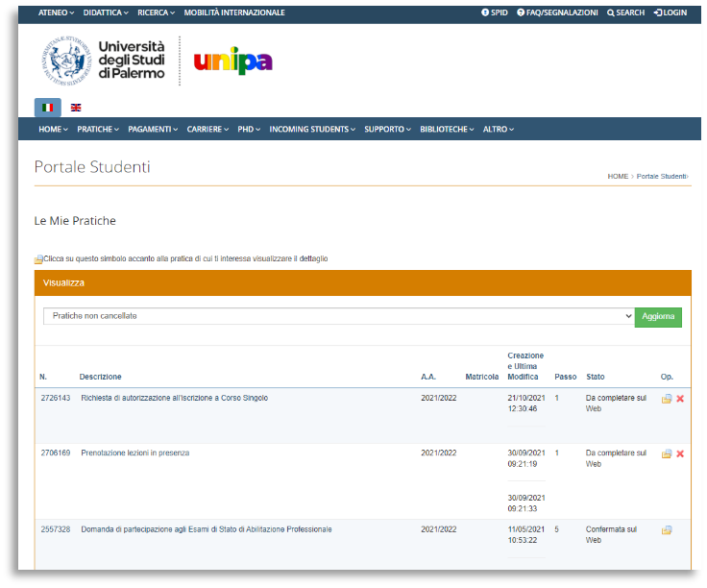Expand the Ateneo menu

[56, 12]
